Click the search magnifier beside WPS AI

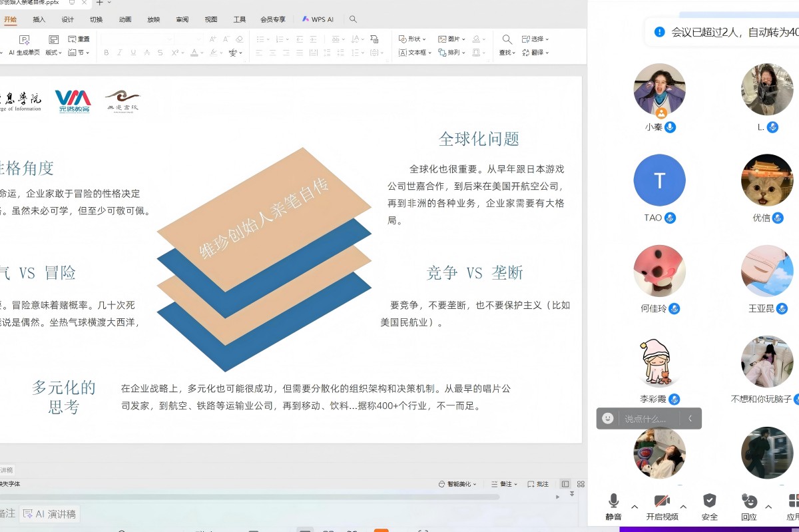353,19
